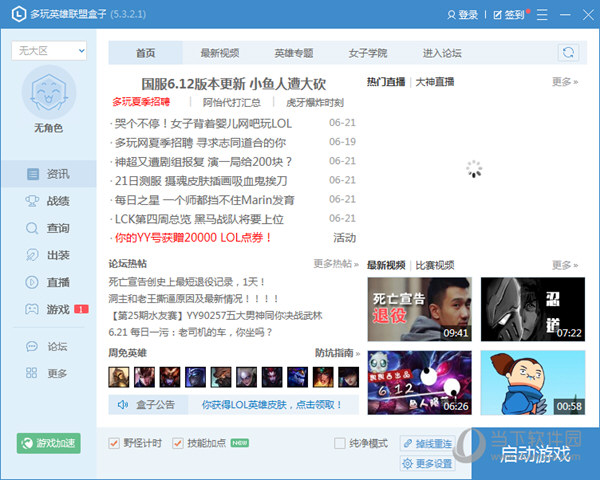
Task: Play the 06:26 6.12 video thumbnail
Action: pos(420,383)
